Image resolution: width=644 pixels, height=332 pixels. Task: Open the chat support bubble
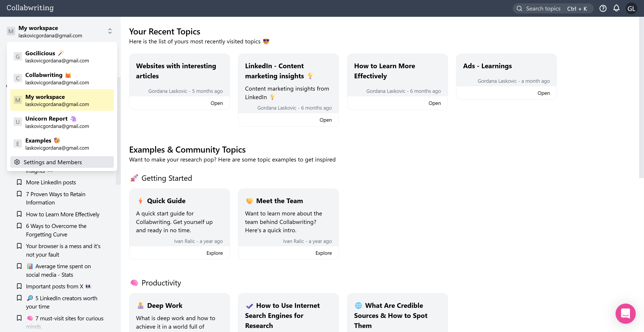(x=625, y=313)
